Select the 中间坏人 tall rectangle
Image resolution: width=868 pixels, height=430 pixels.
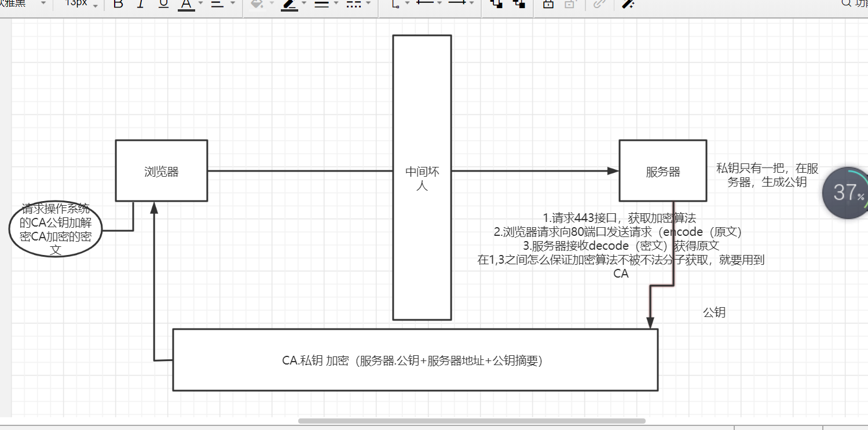422,177
